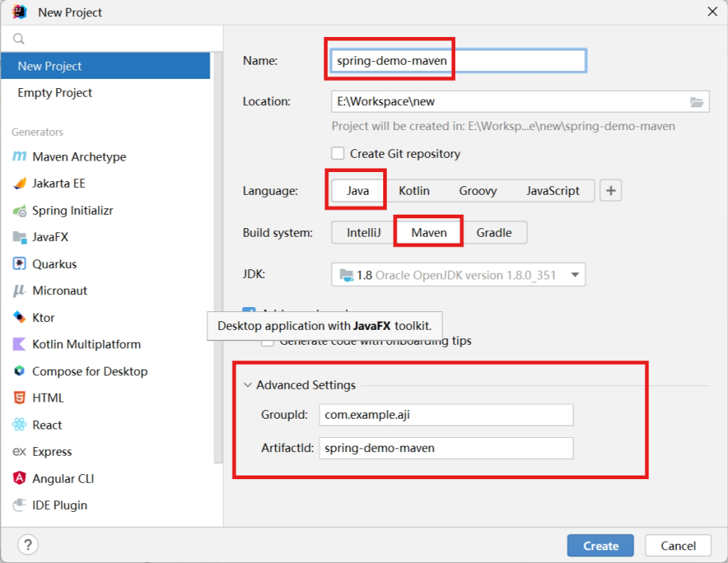Viewport: 728px width, 563px height.
Task: Select the New Project list entry
Action: click(105, 66)
